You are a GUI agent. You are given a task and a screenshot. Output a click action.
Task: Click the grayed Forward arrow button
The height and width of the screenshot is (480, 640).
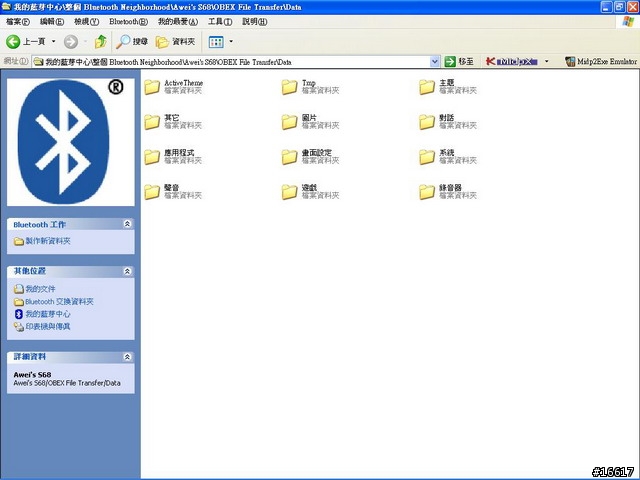pos(71,42)
